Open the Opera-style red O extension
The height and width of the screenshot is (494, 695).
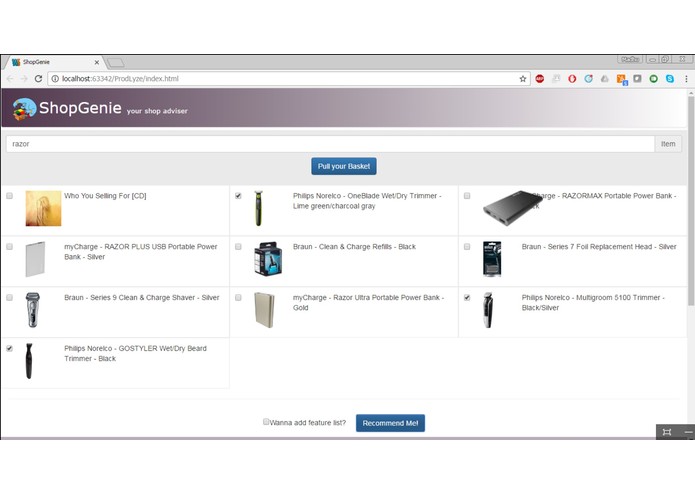(x=572, y=79)
